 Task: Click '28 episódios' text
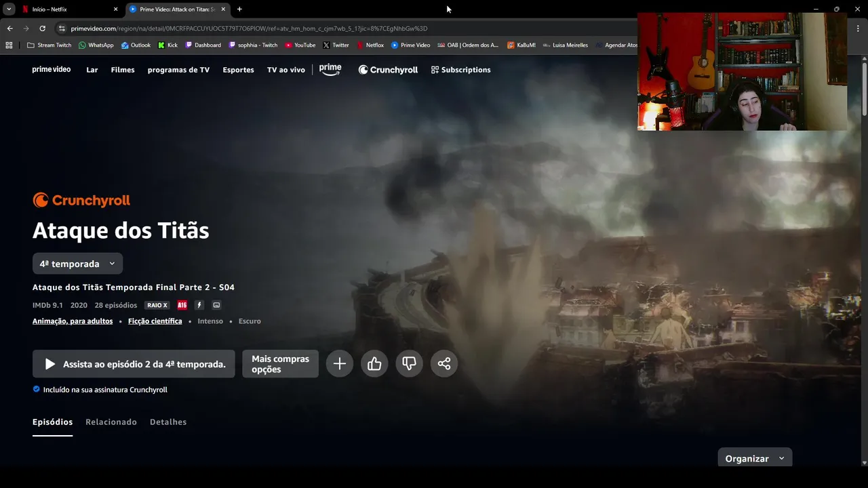[116, 305]
